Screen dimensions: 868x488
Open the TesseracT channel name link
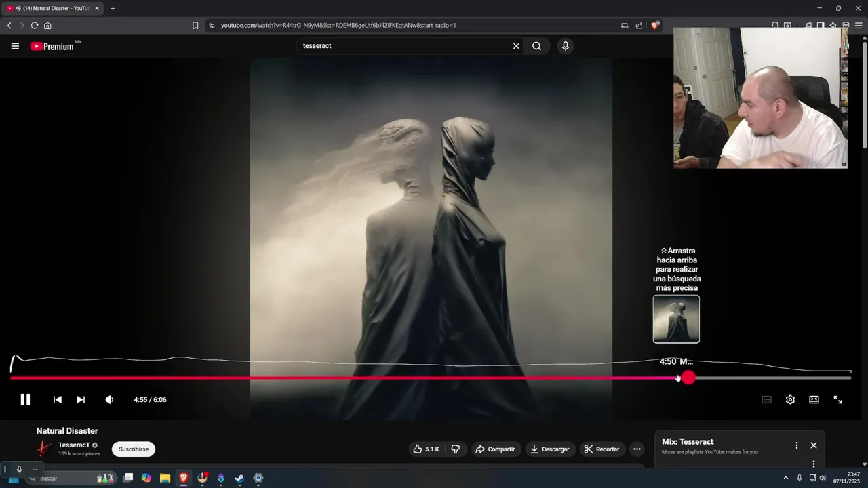[74, 445]
